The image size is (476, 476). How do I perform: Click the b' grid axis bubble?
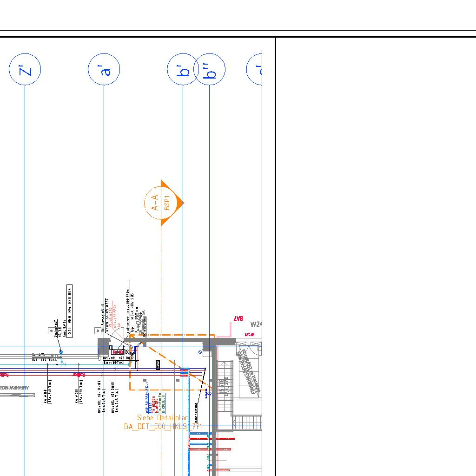(x=183, y=69)
